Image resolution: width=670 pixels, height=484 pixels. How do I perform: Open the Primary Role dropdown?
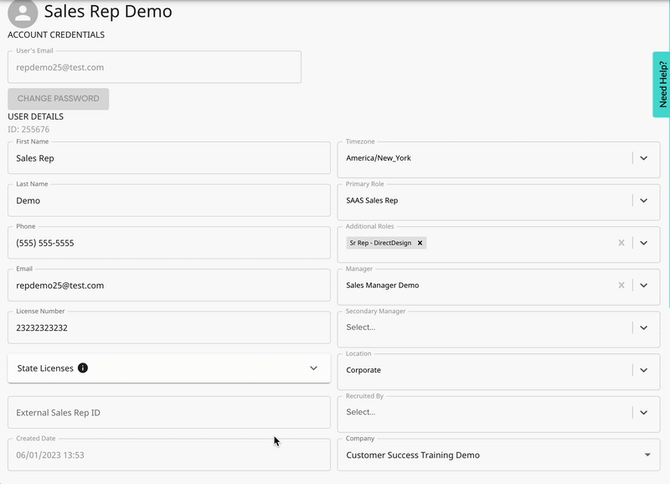(x=644, y=200)
